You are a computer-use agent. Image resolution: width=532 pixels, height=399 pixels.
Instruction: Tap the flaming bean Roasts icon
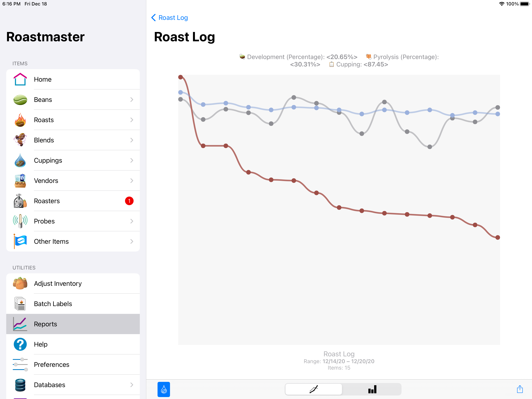coord(20,120)
